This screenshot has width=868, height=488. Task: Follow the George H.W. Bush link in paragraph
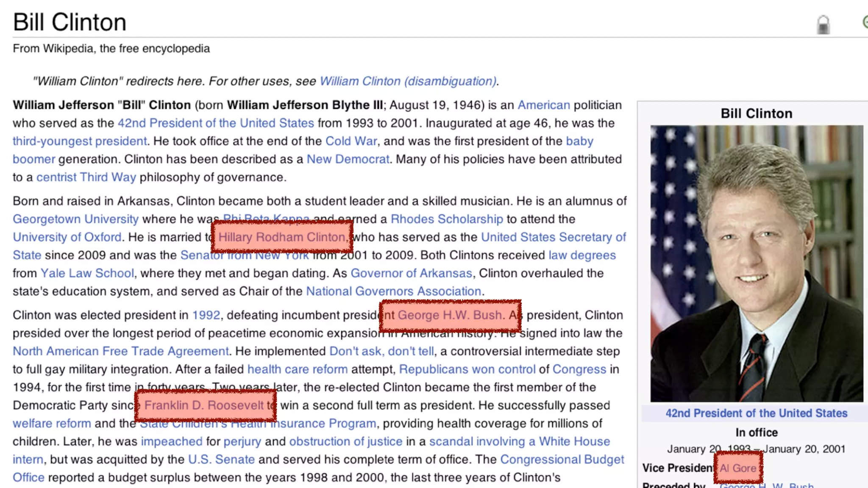click(x=451, y=315)
